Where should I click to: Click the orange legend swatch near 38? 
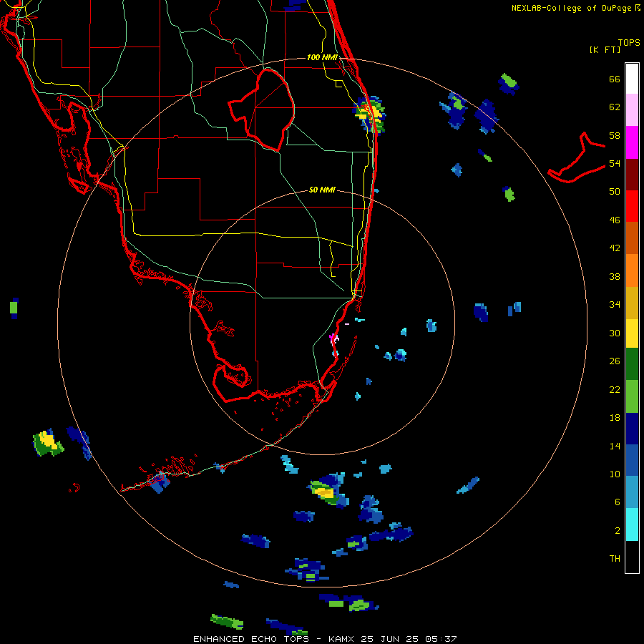coord(632,270)
